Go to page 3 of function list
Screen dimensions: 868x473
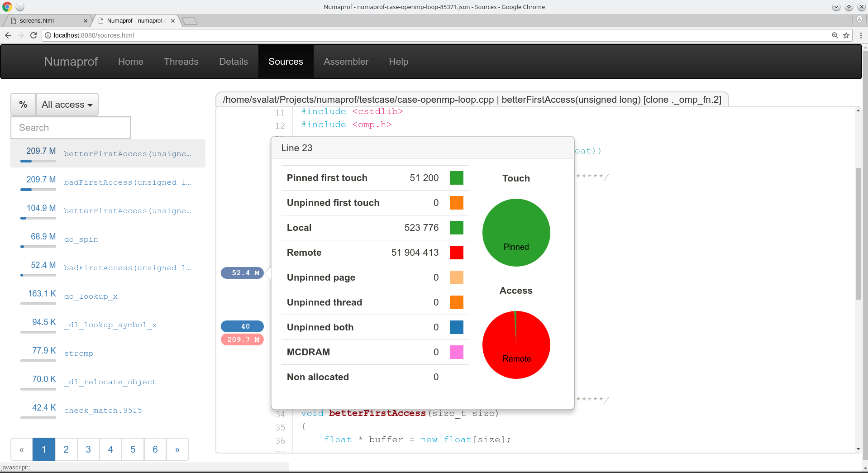(88, 449)
